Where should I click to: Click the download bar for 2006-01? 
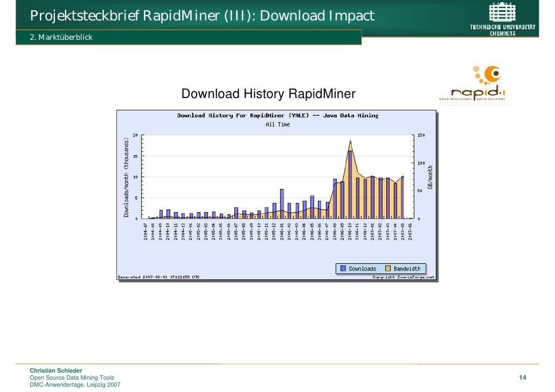pos(282,204)
